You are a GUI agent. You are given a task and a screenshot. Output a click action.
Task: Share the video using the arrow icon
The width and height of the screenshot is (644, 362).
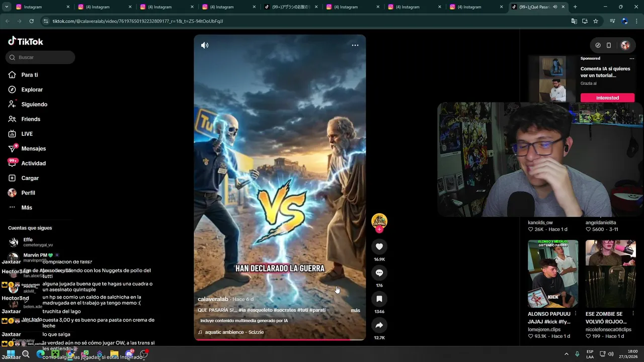[x=379, y=325]
